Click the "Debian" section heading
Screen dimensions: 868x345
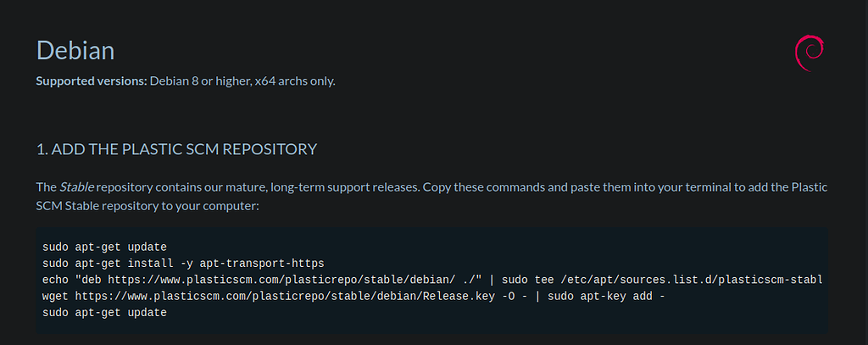pos(75,50)
